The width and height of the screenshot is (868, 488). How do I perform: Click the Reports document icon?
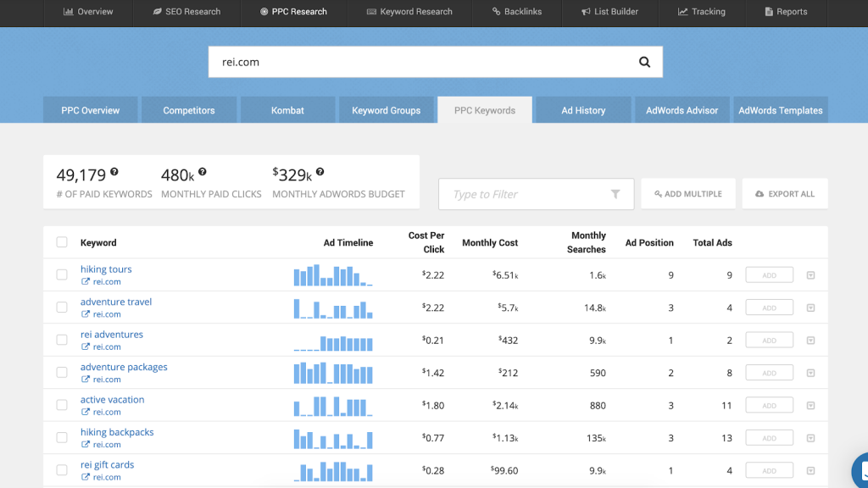(769, 12)
